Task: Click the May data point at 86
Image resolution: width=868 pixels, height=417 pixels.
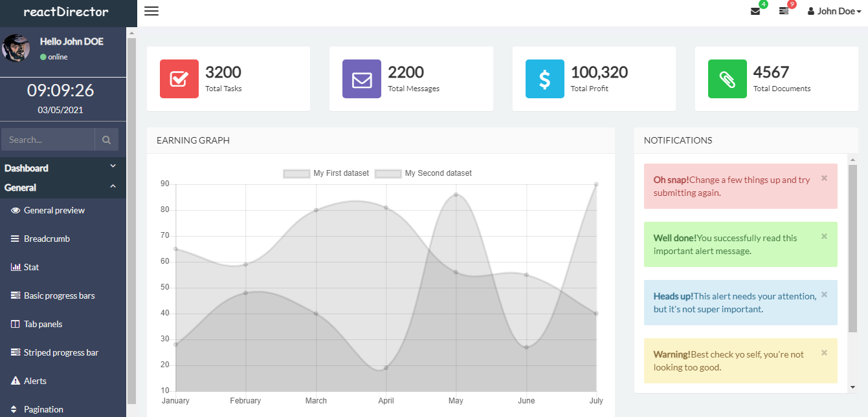Action: [456, 195]
